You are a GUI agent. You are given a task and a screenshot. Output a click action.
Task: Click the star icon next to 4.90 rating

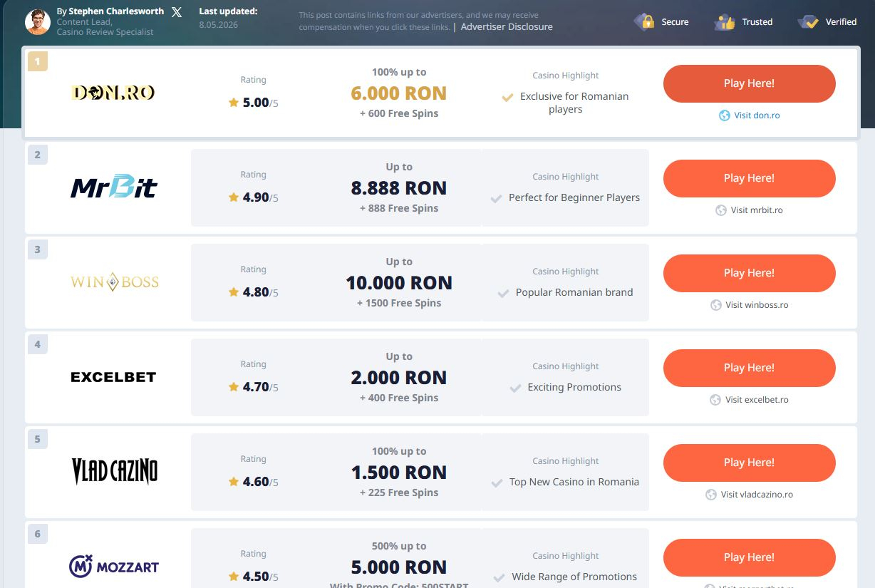click(234, 197)
